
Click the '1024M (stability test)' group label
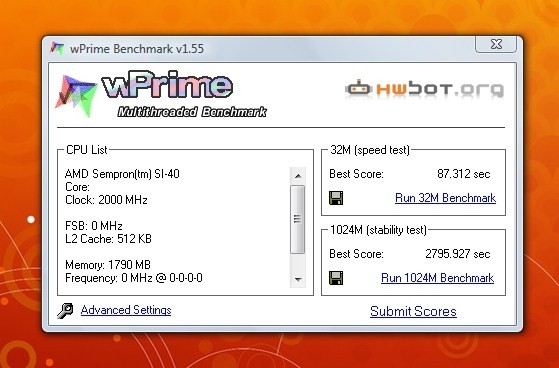(x=378, y=230)
